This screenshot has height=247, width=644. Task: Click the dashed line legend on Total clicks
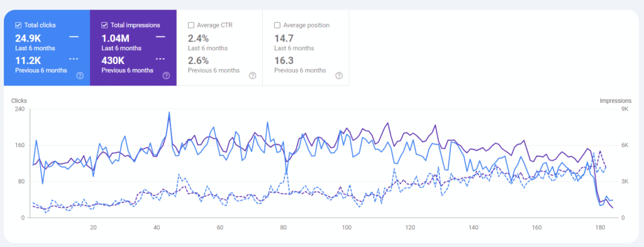point(74,59)
